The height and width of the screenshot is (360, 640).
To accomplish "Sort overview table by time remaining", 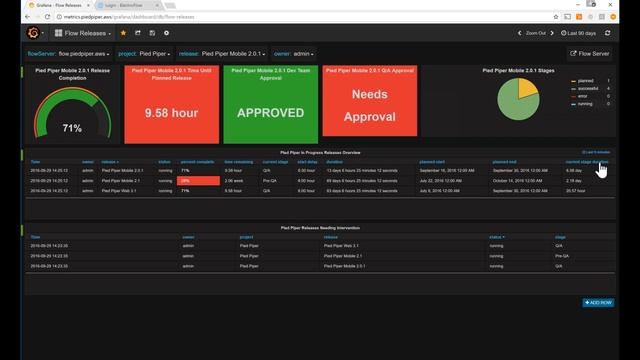I will (238, 162).
